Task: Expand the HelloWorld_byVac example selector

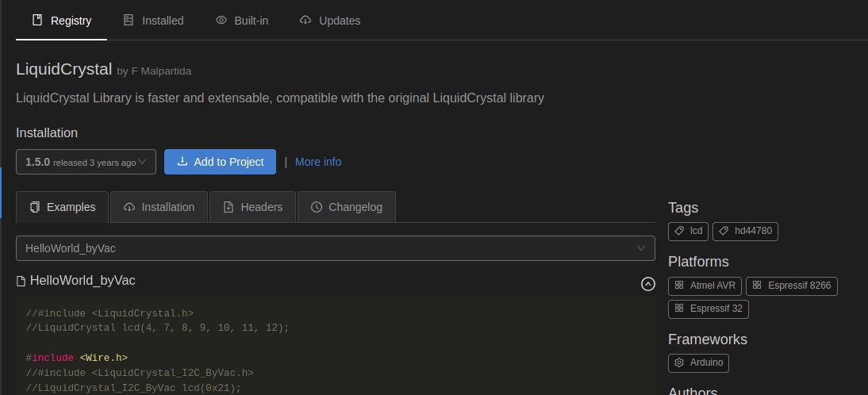Action: click(335, 248)
